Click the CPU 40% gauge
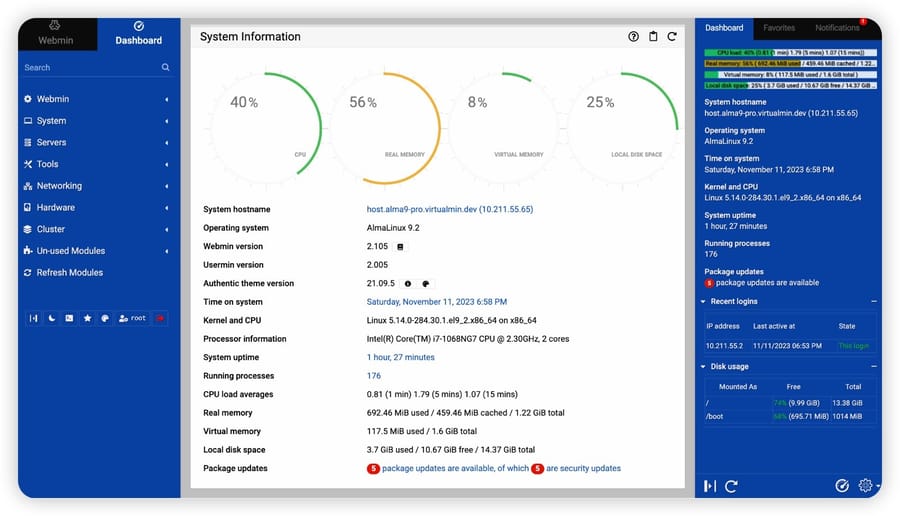 (266, 128)
